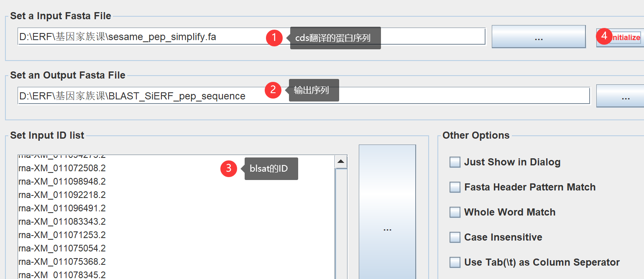Click the red step 4 marker
The image size is (644, 279).
point(604,36)
